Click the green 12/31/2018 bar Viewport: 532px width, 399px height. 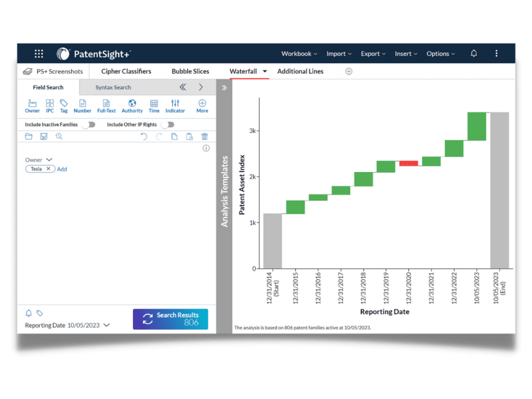[x=363, y=179]
